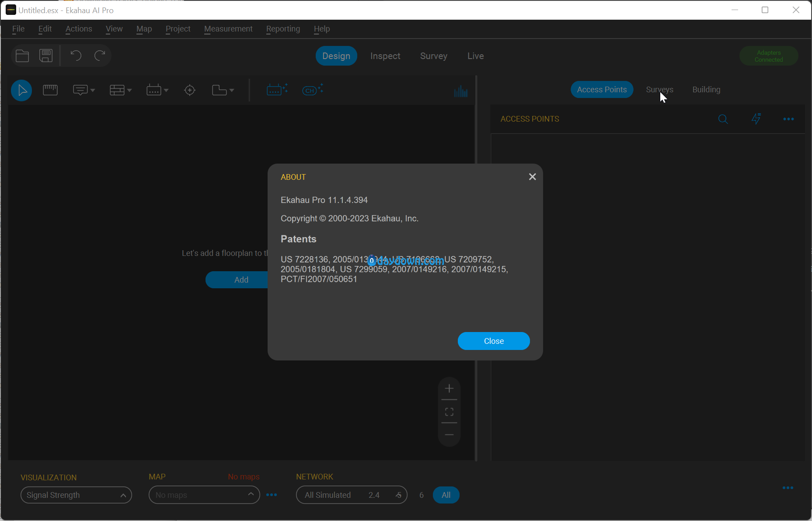Zoom in on the map with plus
The width and height of the screenshot is (812, 521).
point(449,388)
